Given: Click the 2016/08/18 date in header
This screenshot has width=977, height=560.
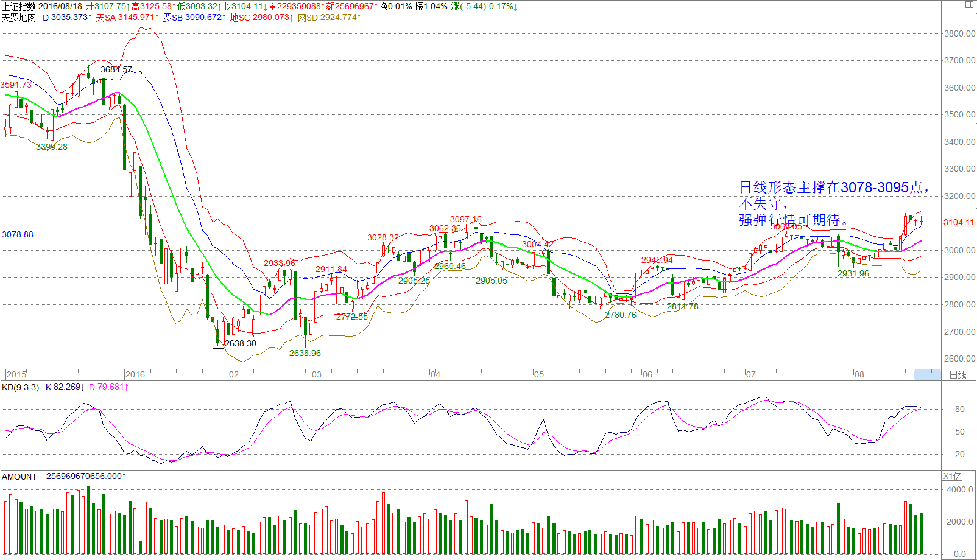Looking at the screenshot, I should (x=60, y=6).
